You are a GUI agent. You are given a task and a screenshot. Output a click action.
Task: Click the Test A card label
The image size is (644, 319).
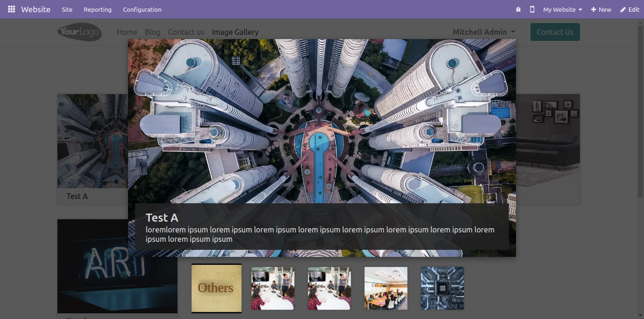tap(77, 196)
